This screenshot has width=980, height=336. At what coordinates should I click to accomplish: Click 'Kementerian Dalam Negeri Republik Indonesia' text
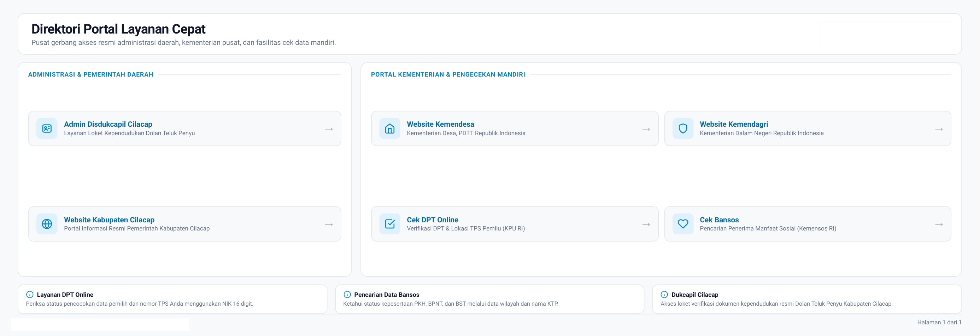pyautogui.click(x=762, y=133)
